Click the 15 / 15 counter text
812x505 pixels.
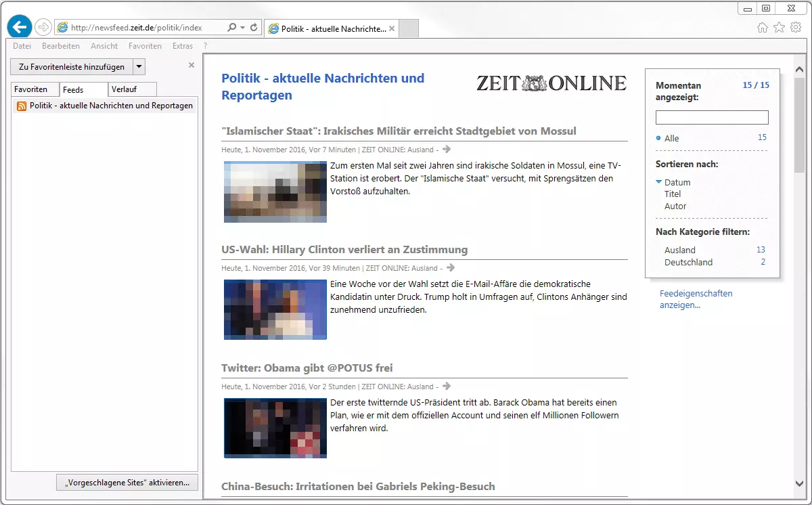756,85
